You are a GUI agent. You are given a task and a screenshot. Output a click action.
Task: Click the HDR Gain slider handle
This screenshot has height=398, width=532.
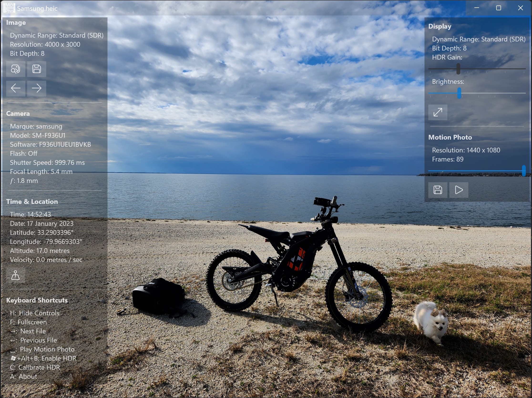[458, 69]
